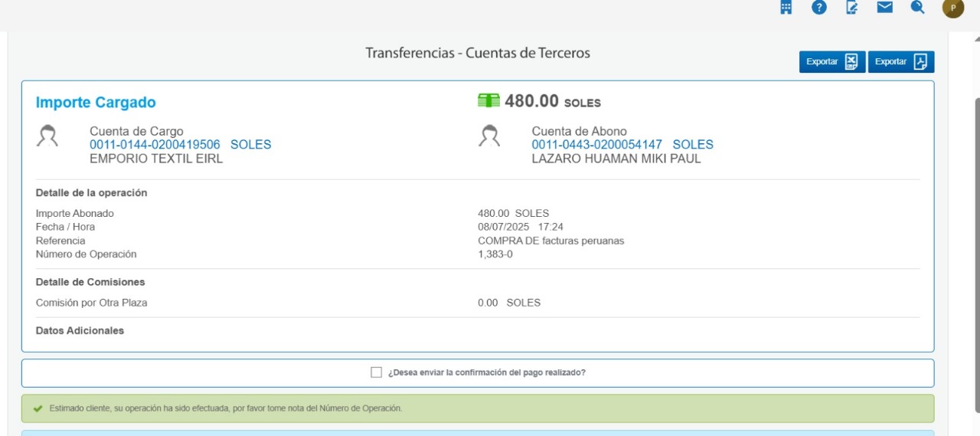Expand the Datos Adicionales section

coord(80,331)
